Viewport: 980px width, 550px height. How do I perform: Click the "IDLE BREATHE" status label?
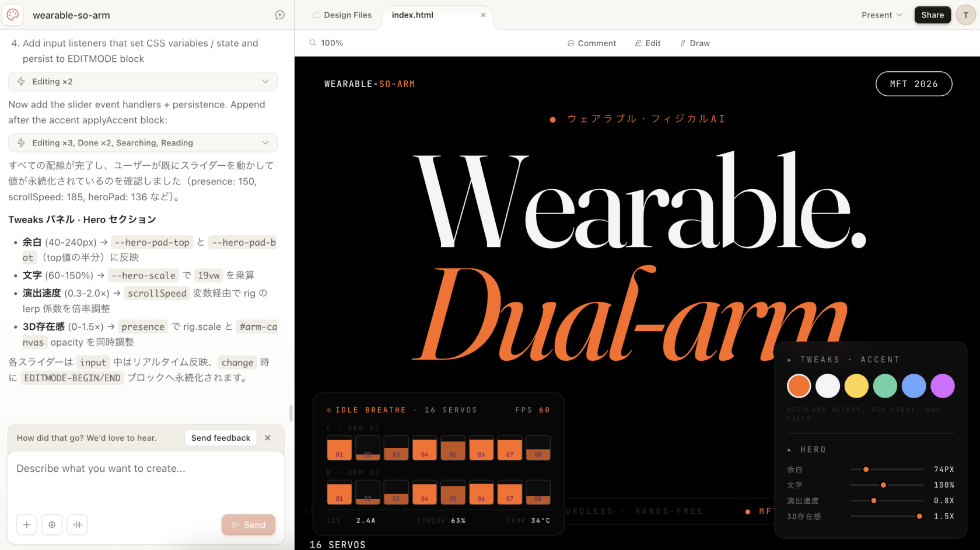click(370, 410)
